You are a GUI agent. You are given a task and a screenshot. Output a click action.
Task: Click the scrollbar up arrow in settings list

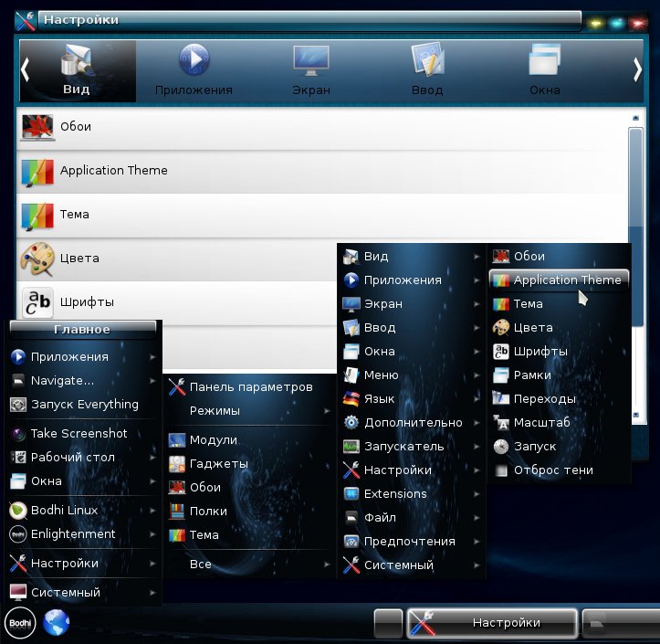click(x=635, y=119)
